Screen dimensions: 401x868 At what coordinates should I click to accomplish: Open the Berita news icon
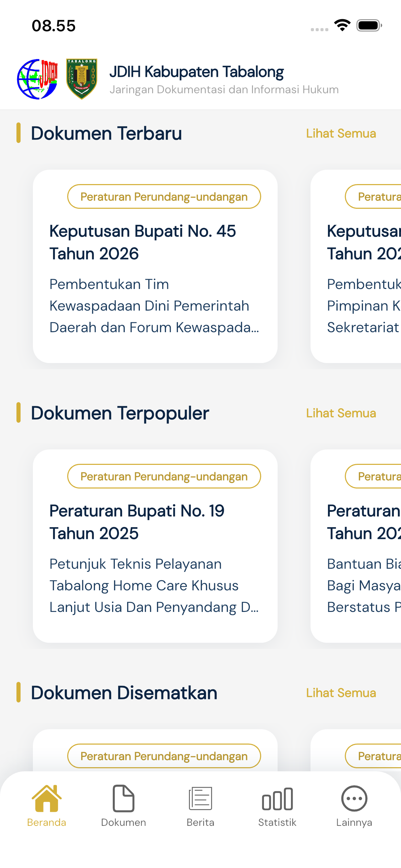(x=200, y=798)
